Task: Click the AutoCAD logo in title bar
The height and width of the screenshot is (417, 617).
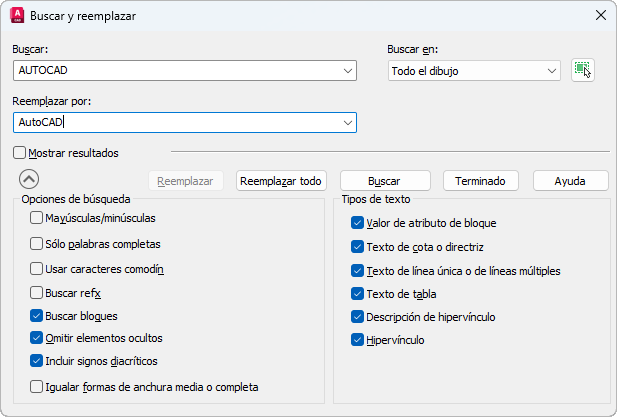Action: 17,15
